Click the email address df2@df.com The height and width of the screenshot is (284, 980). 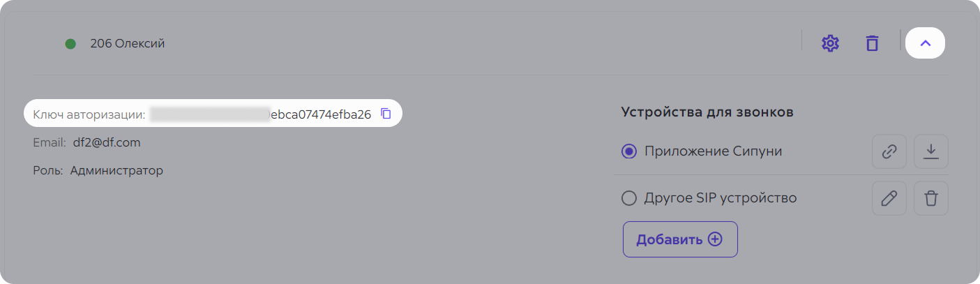point(107,142)
